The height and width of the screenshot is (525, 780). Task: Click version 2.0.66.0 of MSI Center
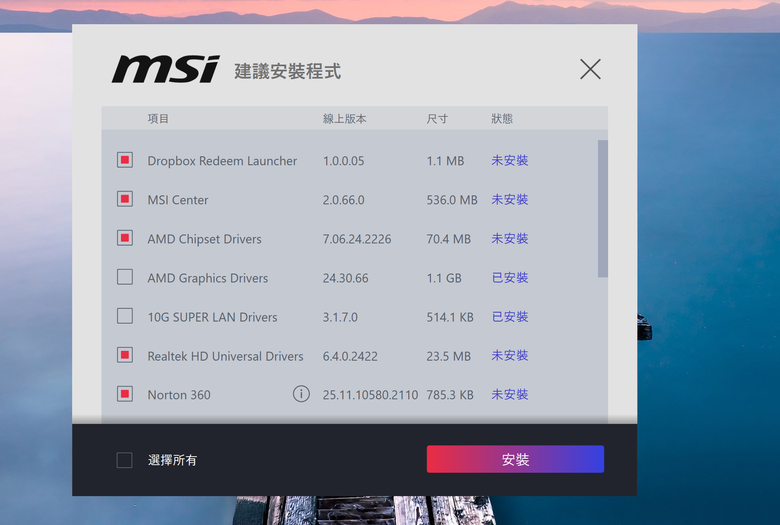[x=343, y=200]
